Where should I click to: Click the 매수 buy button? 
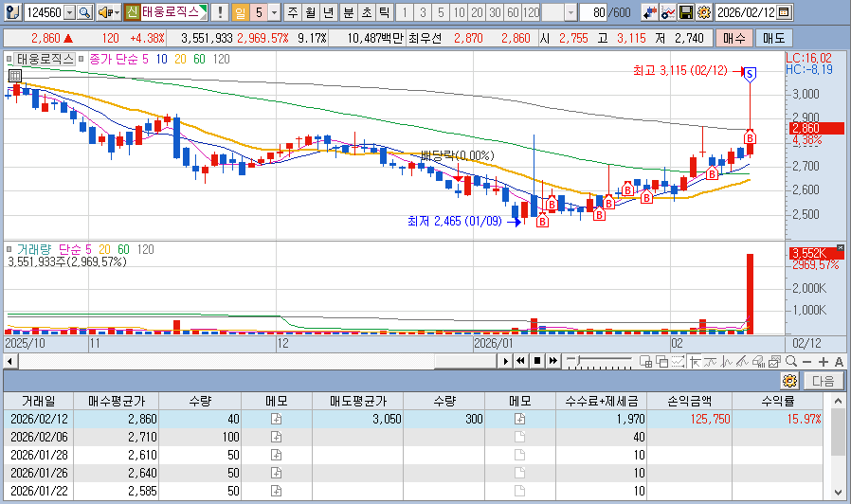[734, 38]
